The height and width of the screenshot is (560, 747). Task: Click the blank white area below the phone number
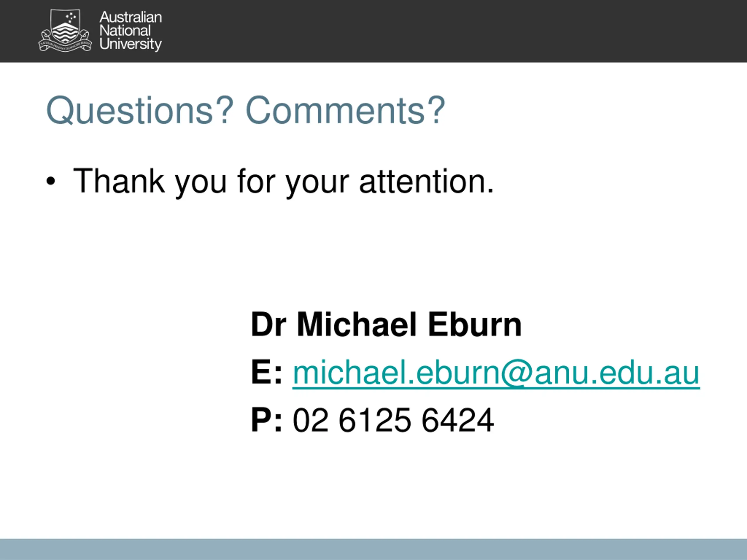click(373, 486)
